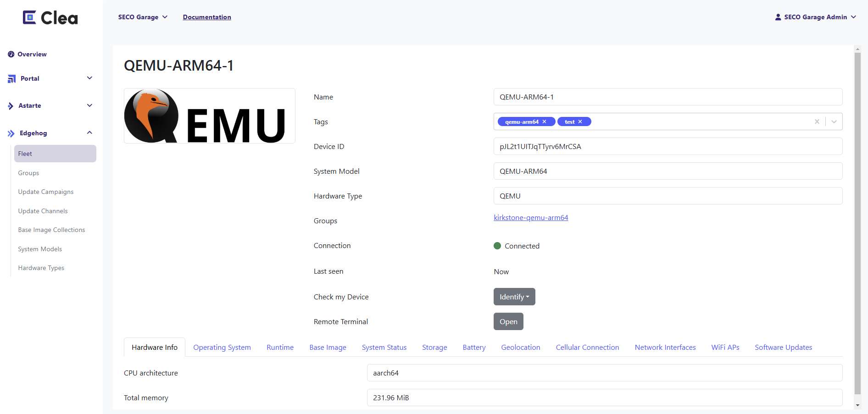Click the Portal sidebar icon
868x414 pixels.
[11, 79]
